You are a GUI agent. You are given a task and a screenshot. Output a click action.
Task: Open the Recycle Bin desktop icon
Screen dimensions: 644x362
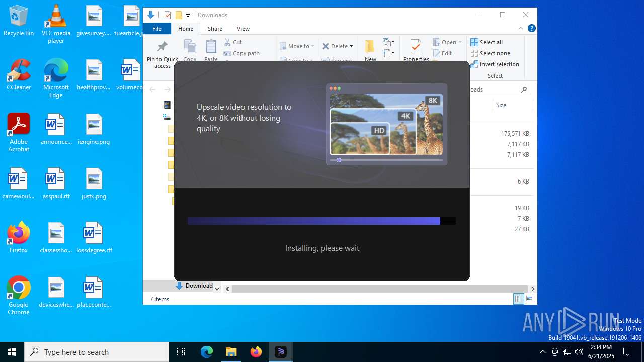(x=19, y=21)
